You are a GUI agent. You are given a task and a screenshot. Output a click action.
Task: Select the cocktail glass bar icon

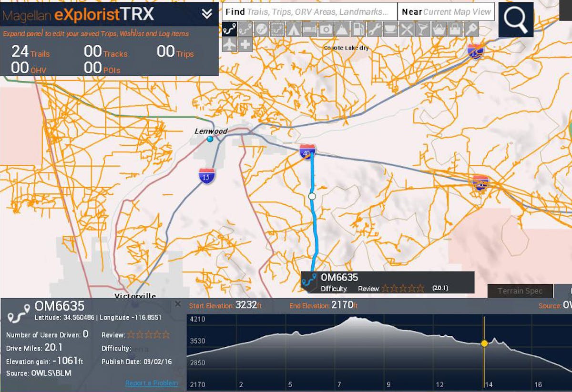[x=422, y=30]
